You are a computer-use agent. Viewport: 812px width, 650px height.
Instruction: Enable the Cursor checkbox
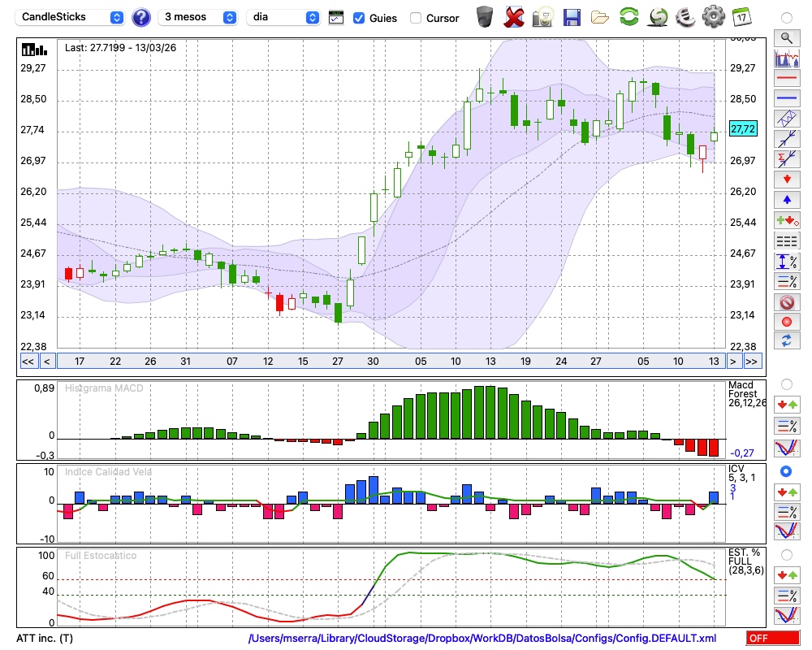click(x=416, y=18)
